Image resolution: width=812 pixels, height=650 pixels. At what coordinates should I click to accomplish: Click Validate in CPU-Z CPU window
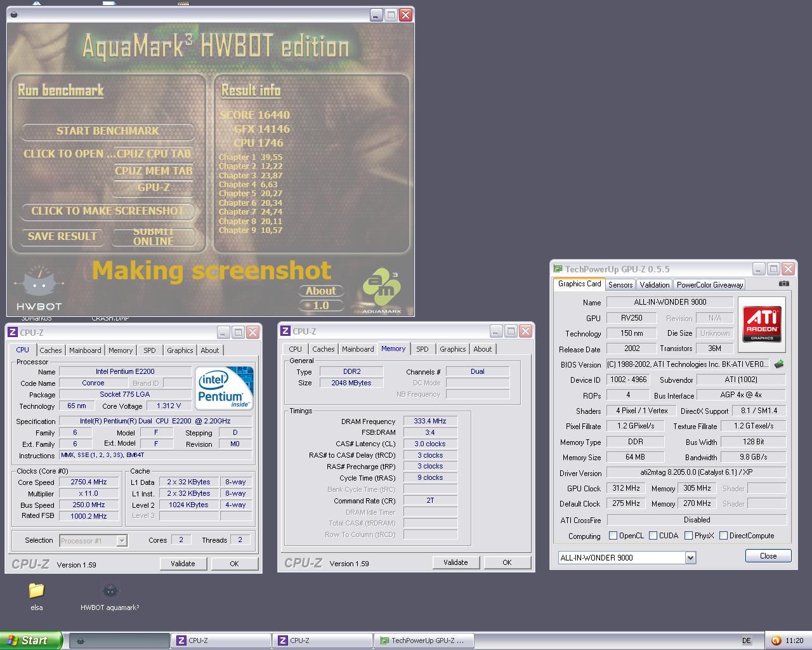coord(183,564)
